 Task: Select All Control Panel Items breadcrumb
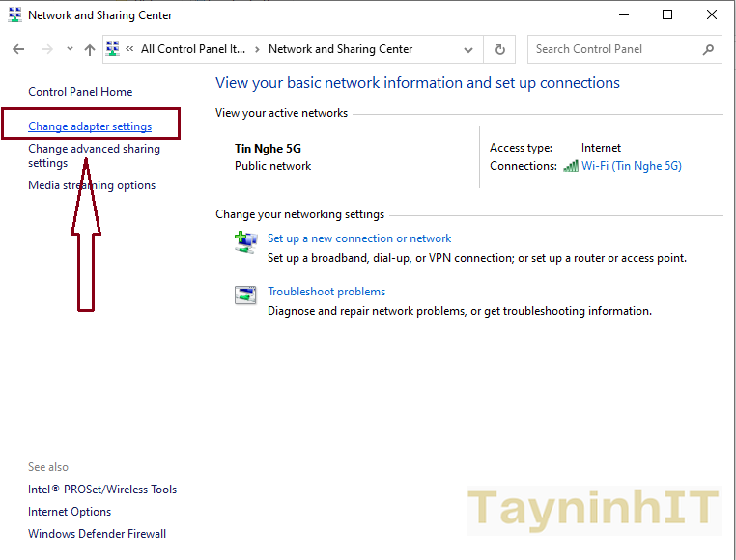click(x=193, y=49)
